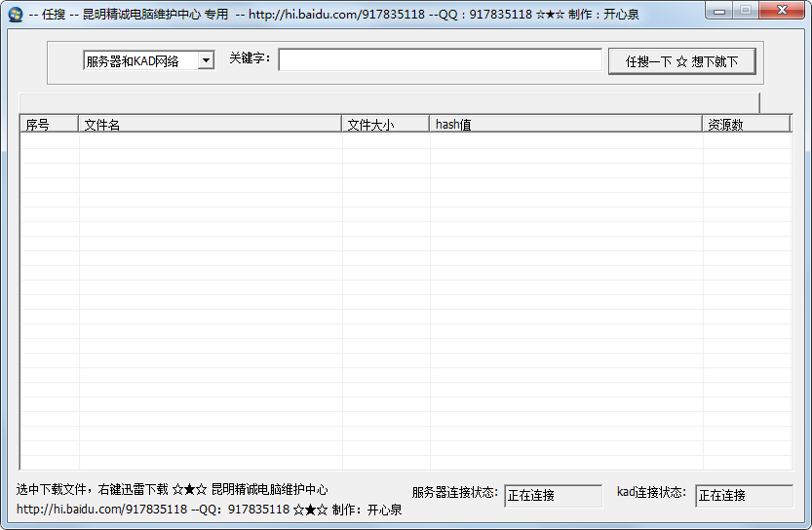
Task: Click the hi.baidu.com URL at bottom left
Action: point(102,510)
